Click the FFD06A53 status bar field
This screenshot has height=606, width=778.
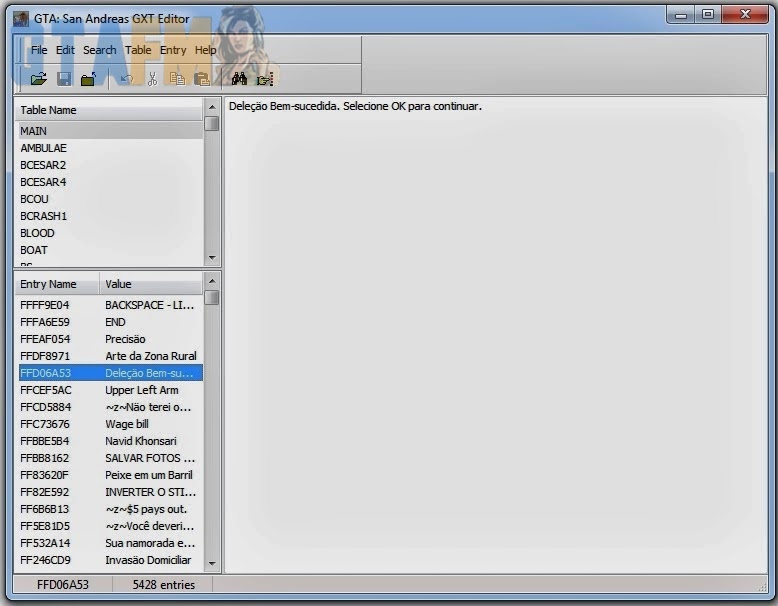(63, 585)
